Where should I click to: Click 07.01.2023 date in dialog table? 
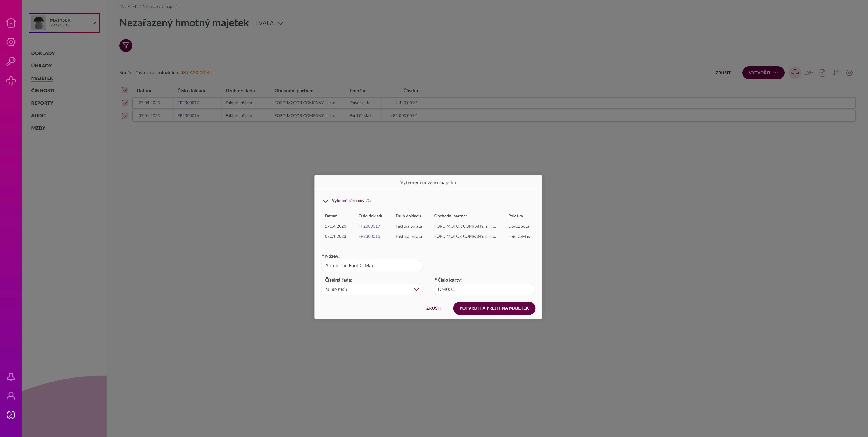point(335,236)
